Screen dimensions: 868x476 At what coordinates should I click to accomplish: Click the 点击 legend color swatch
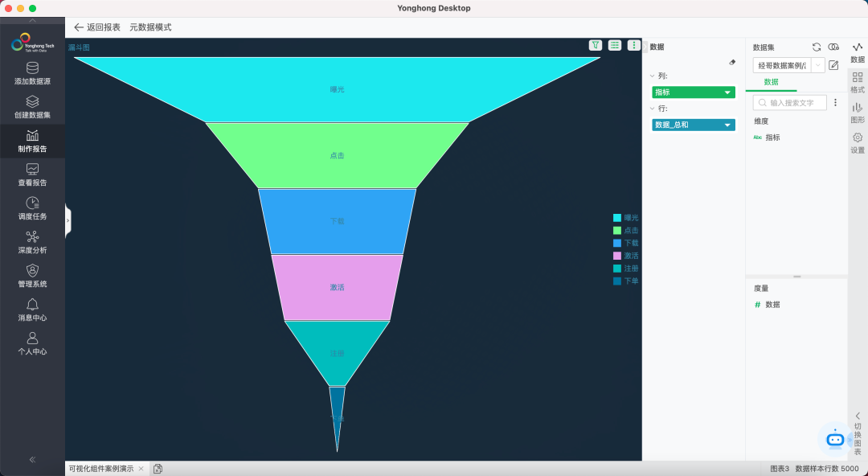click(617, 231)
